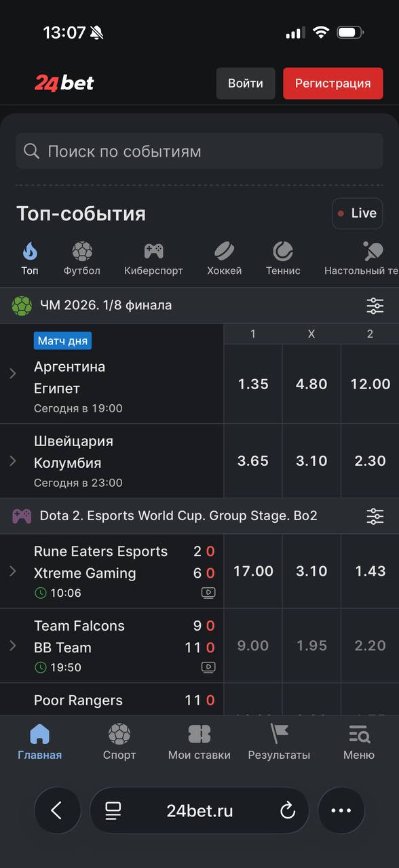Go back using the browser back arrow

pos(57,810)
